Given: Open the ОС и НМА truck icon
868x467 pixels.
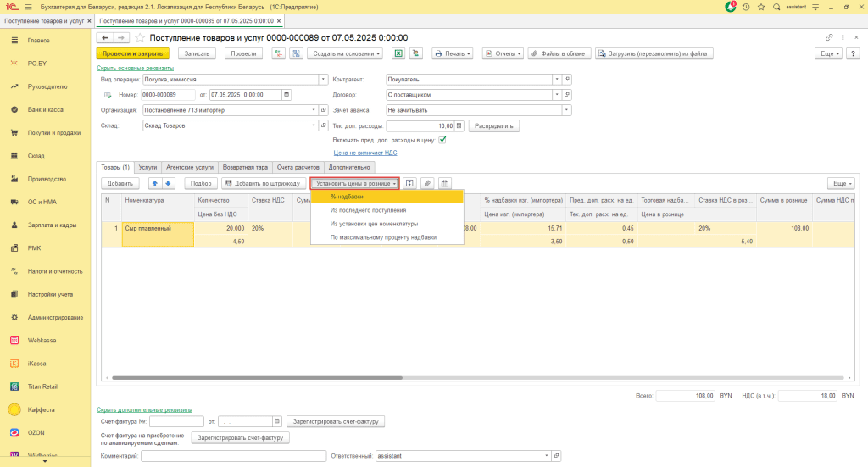Looking at the screenshot, I should point(14,202).
